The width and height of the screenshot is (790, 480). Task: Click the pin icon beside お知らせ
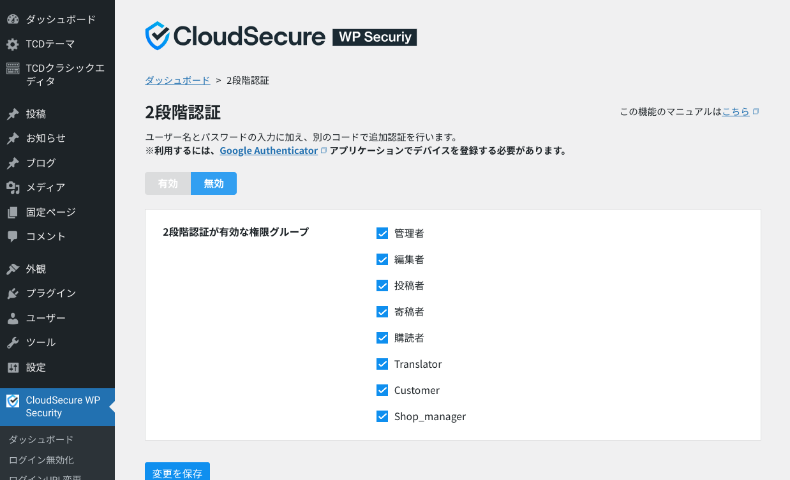(x=13, y=138)
